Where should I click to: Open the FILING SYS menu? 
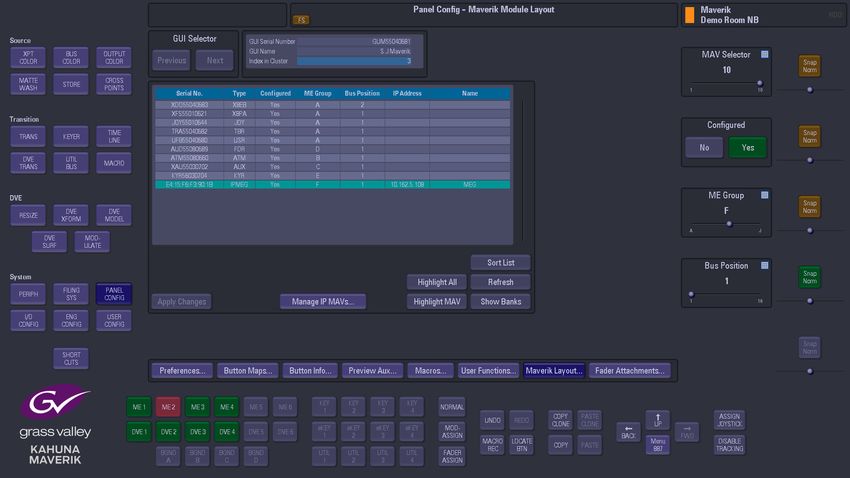pos(71,294)
